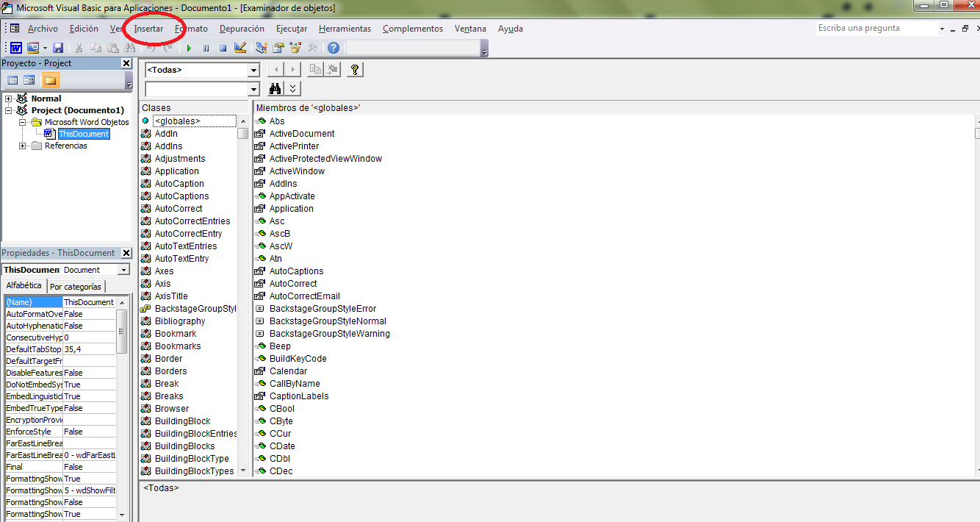This screenshot has width=980, height=522.
Task: Go back in Object Browser
Action: pyautogui.click(x=275, y=69)
